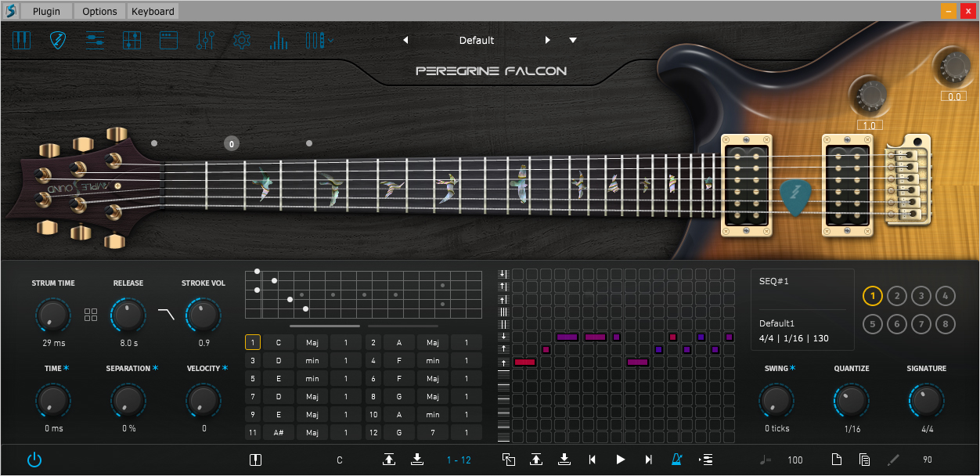Click the new file icon beside tempo
This screenshot has width=980, height=476.
[x=836, y=460]
